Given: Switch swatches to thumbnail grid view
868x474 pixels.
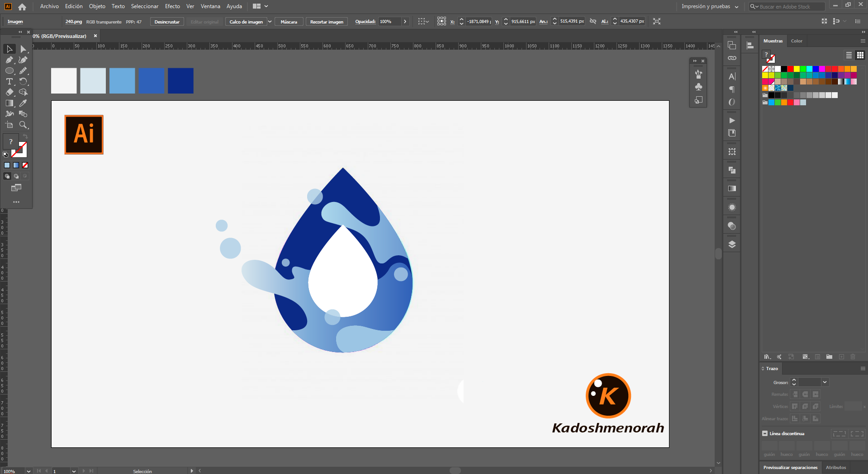Looking at the screenshot, I should [x=860, y=55].
